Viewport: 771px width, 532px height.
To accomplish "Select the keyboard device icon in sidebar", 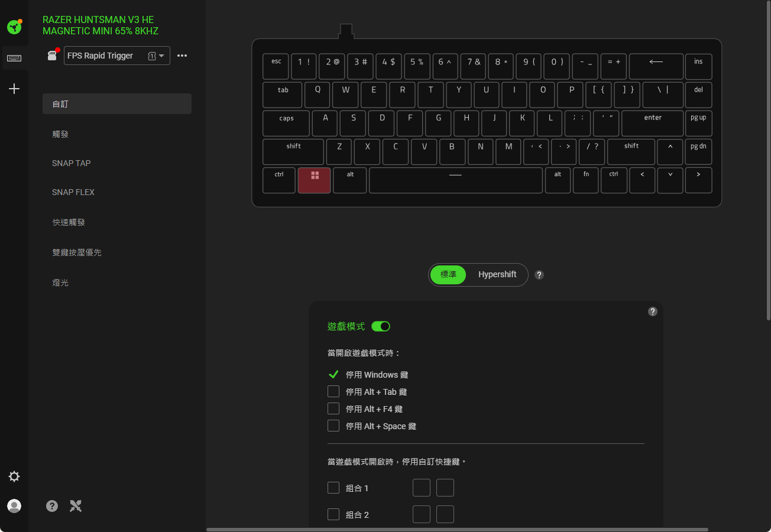I will coord(14,58).
